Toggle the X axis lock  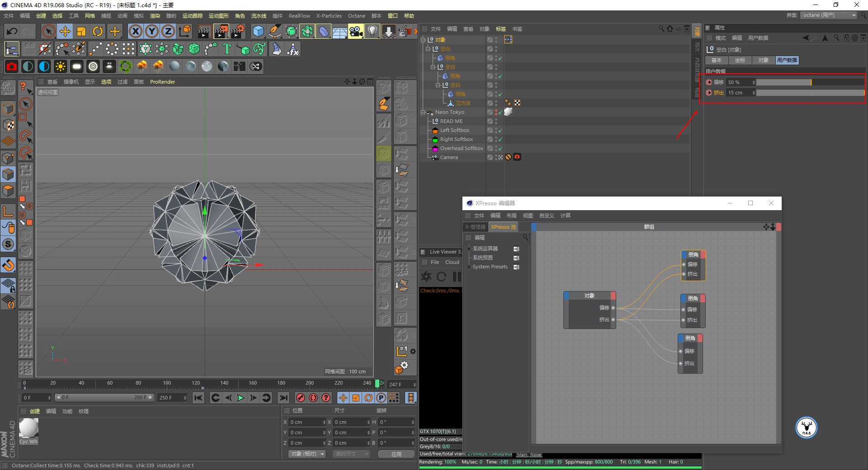[x=136, y=31]
